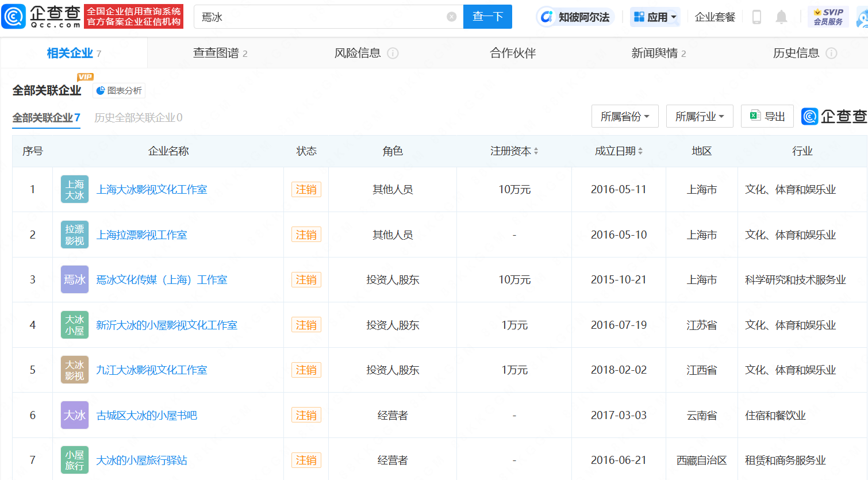Viewport: 868px width, 480px height.
Task: Click the notification bell icon
Action: coord(781,17)
